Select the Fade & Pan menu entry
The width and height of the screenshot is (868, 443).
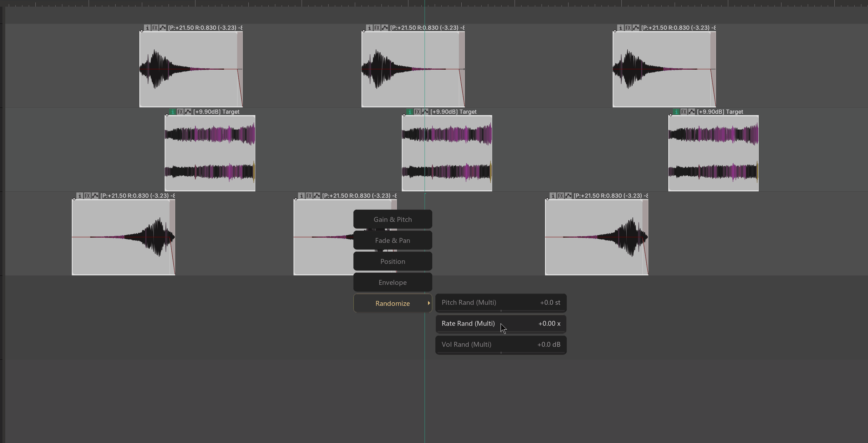[393, 240]
